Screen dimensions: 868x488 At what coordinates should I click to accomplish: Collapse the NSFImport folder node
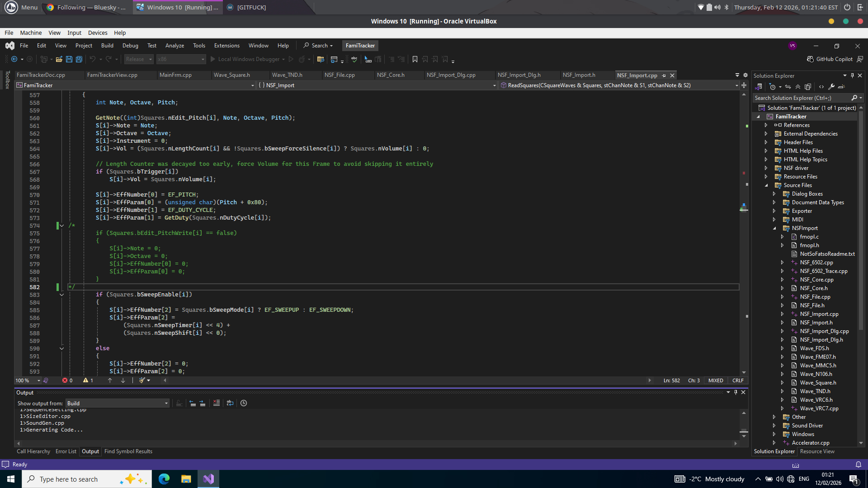point(774,228)
